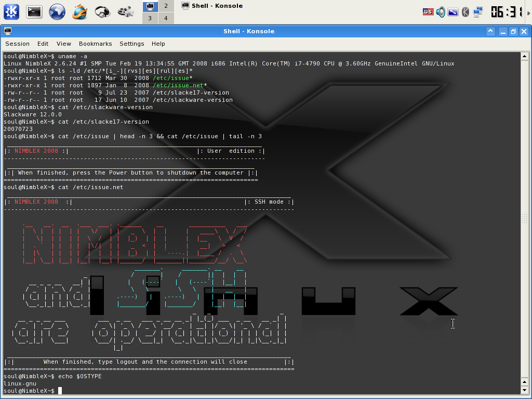
Task: Open the Settings menu
Action: point(131,44)
